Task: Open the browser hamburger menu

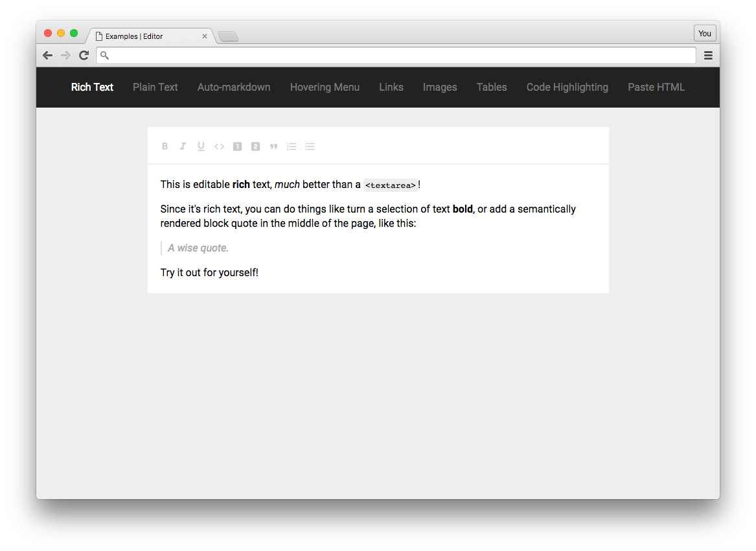Action: [x=708, y=56]
